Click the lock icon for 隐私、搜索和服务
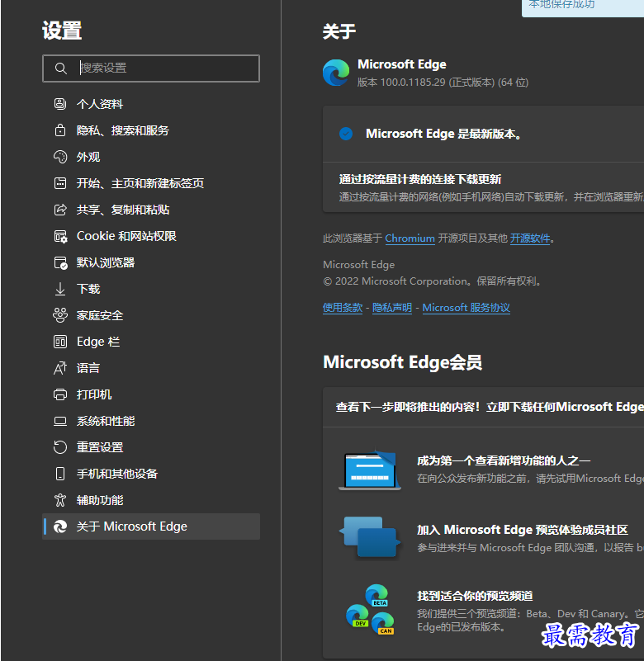The height and width of the screenshot is (661, 644). [x=60, y=130]
